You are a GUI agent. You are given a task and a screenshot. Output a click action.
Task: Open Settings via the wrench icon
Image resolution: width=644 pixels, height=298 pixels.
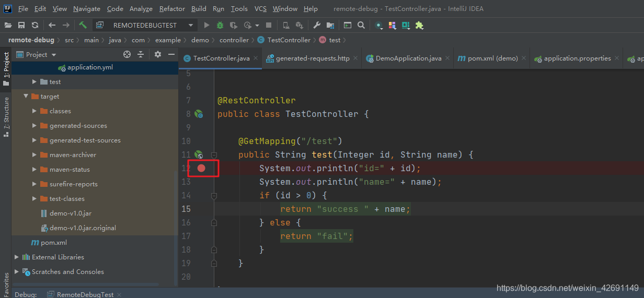(317, 25)
